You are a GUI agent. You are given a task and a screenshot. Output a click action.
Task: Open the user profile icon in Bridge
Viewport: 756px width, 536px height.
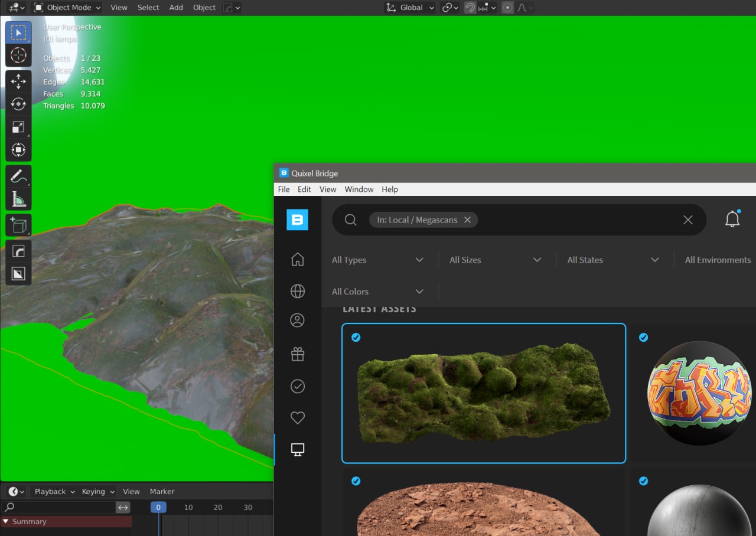[x=298, y=321]
